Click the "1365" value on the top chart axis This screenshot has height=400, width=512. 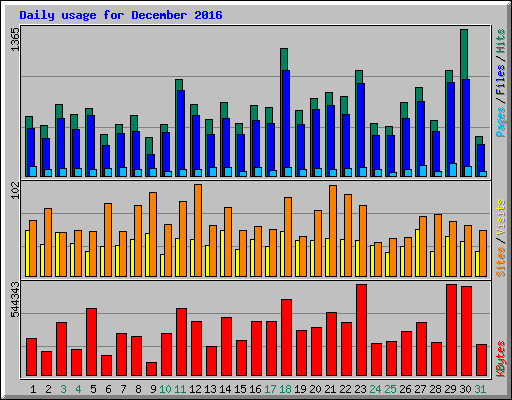[15, 39]
